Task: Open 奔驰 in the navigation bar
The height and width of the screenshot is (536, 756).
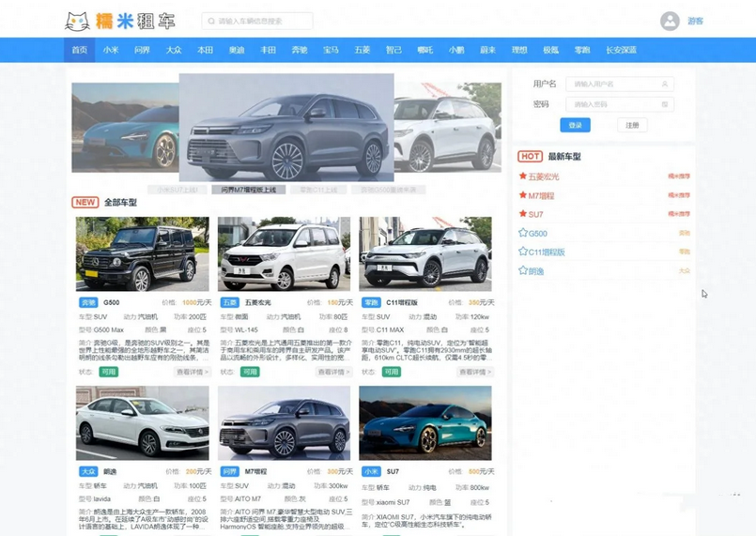Action: [x=300, y=50]
